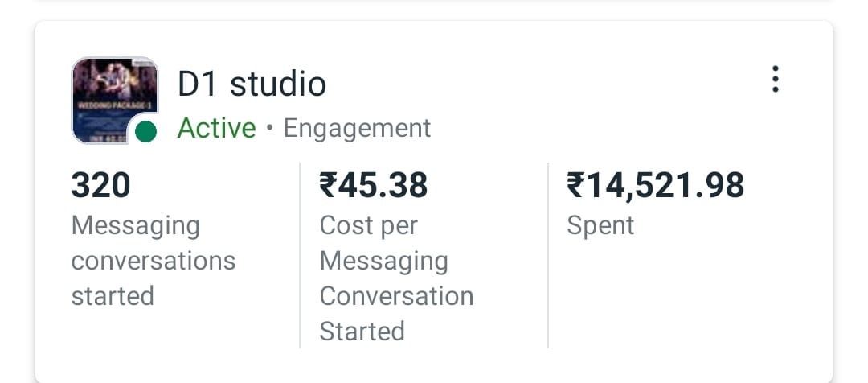Click the ₹14,521.98 amount spent value
This screenshot has height=383, width=868.
click(656, 186)
